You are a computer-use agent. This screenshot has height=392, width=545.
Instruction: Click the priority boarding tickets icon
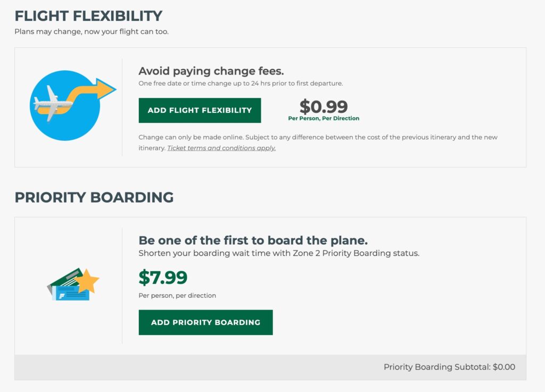pyautogui.click(x=72, y=285)
